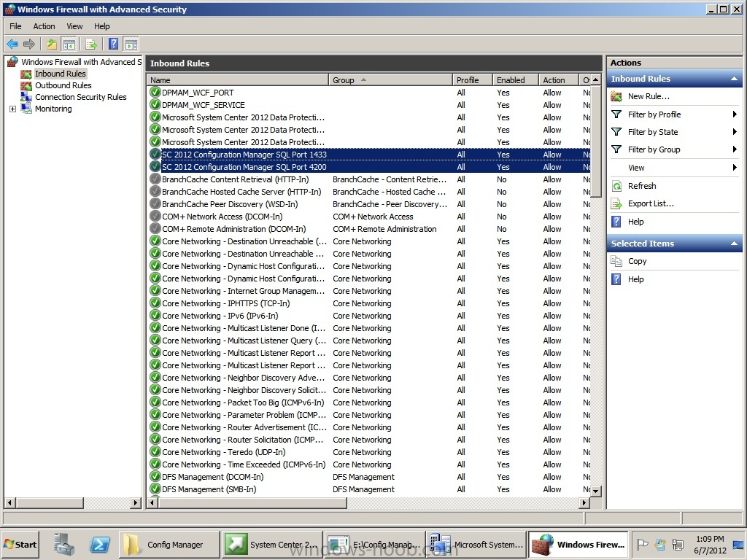The height and width of the screenshot is (560, 747).
Task: Click Refresh in the Actions pane
Action: (x=642, y=186)
